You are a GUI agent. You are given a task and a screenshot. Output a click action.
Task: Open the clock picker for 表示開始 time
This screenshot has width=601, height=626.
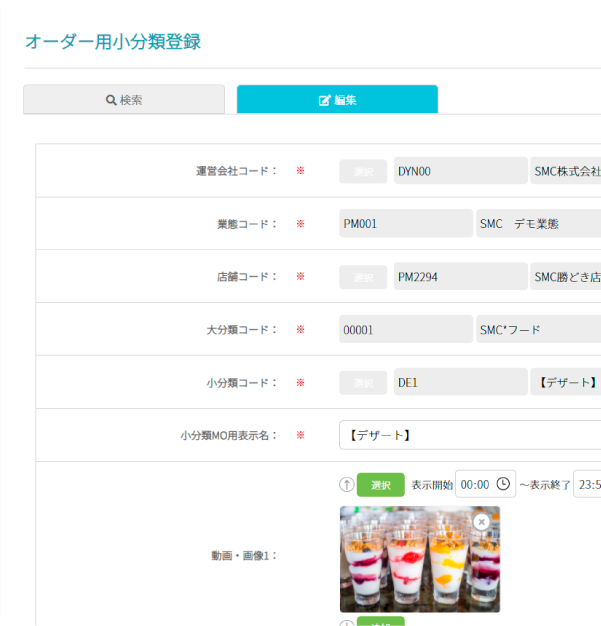click(503, 485)
